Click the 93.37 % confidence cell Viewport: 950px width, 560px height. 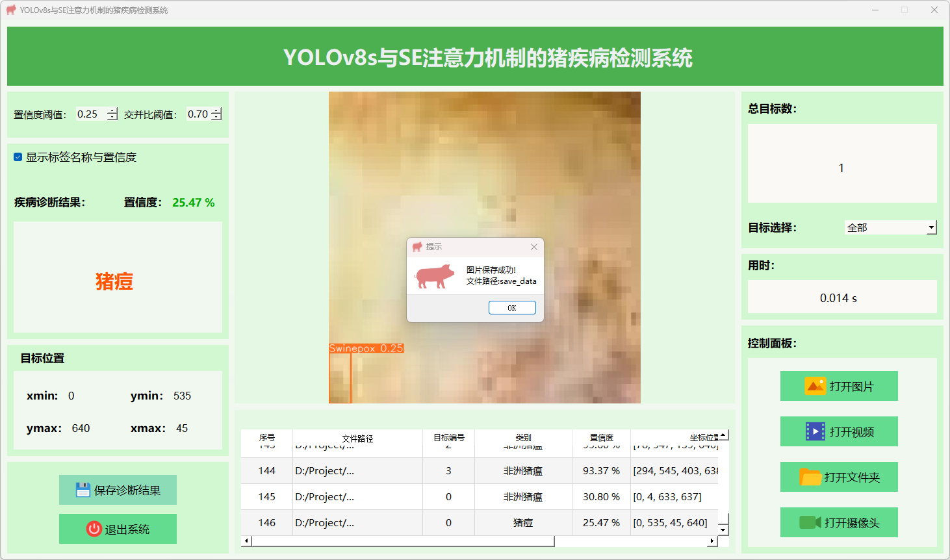point(601,470)
